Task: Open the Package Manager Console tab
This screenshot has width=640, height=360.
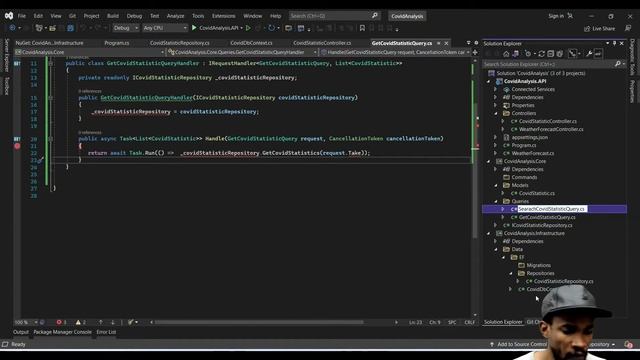Action: [62, 332]
